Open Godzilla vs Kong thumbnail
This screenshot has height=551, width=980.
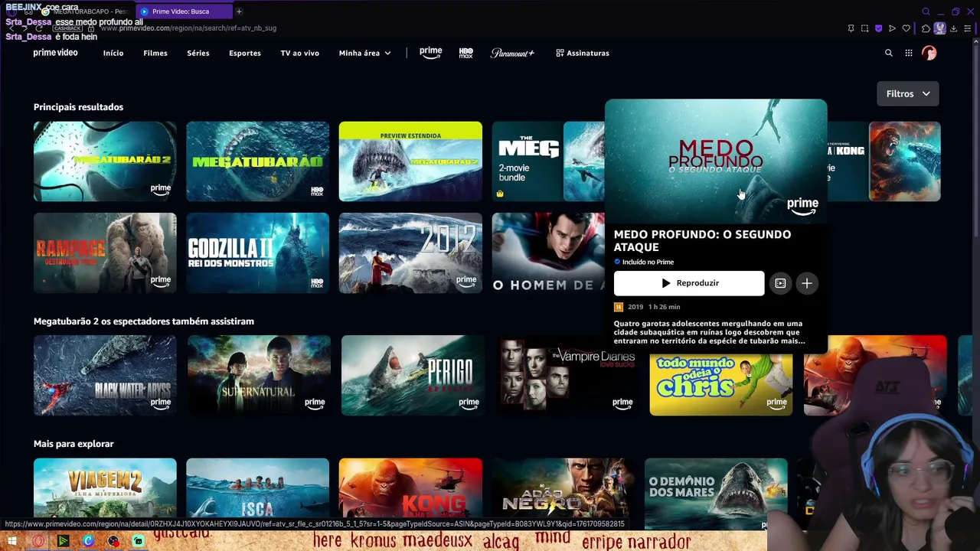point(884,161)
